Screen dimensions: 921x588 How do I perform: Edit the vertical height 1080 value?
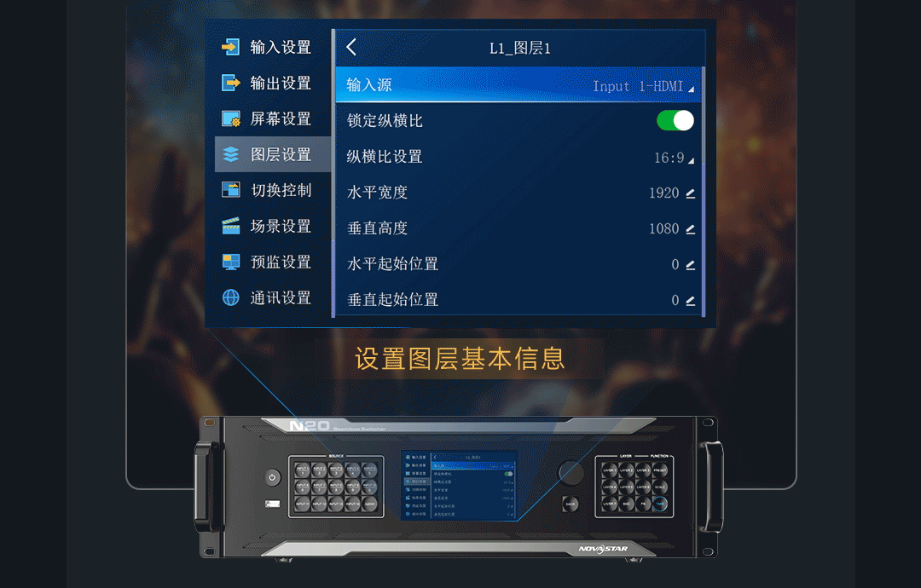click(672, 229)
